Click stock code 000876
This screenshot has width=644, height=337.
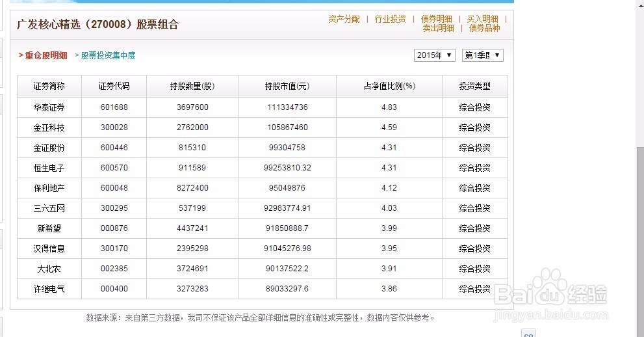click(x=114, y=228)
